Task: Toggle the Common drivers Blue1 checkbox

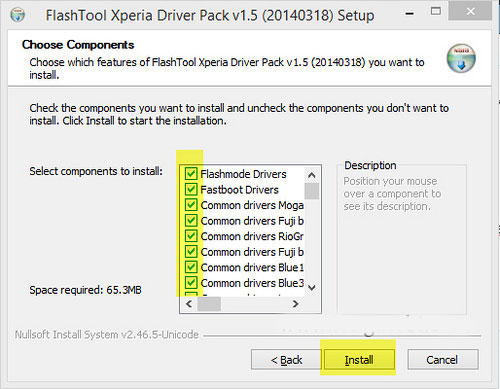Action: pos(191,267)
